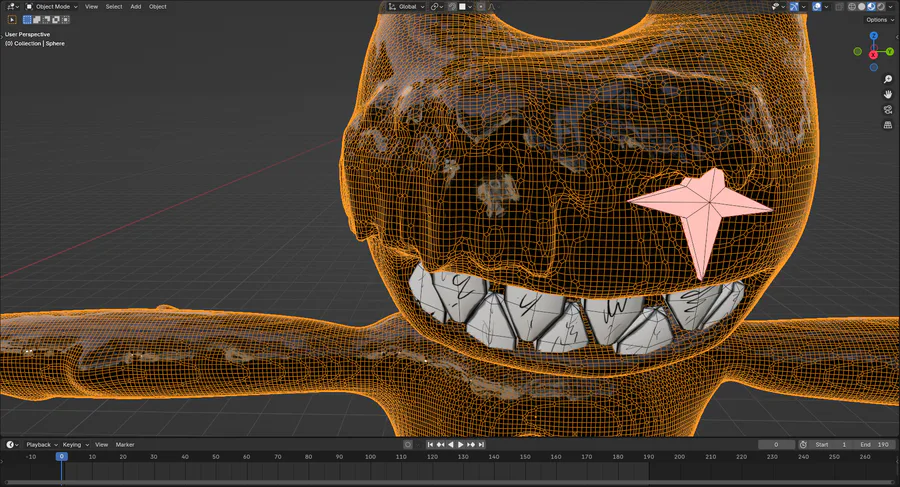The image size is (900, 487).
Task: Toggle the camera view icon
Action: (x=888, y=109)
